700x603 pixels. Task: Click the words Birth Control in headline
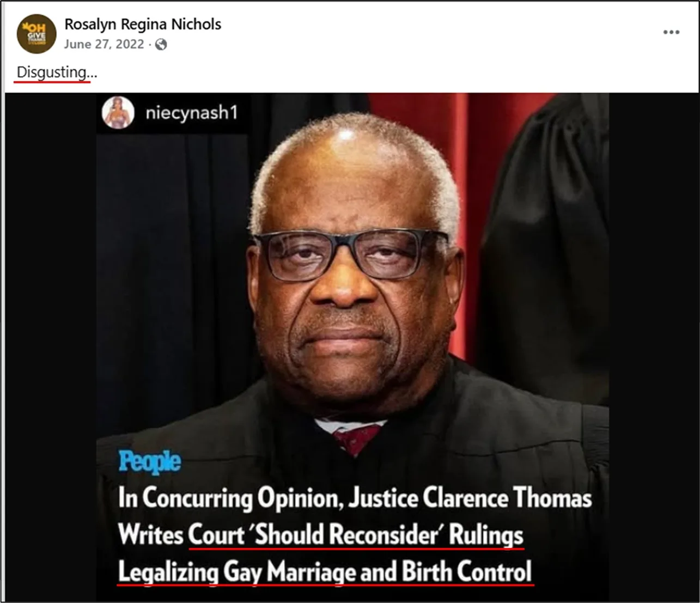(467, 571)
